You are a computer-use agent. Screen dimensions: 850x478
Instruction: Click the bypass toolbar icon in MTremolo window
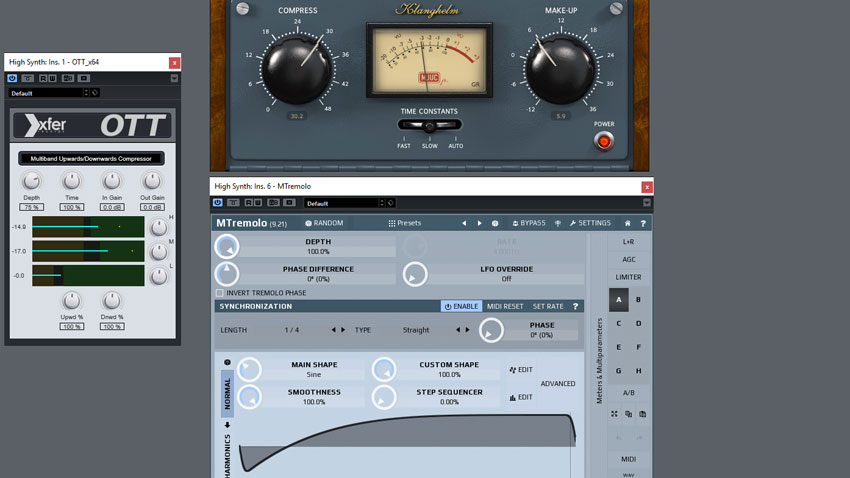(233, 203)
